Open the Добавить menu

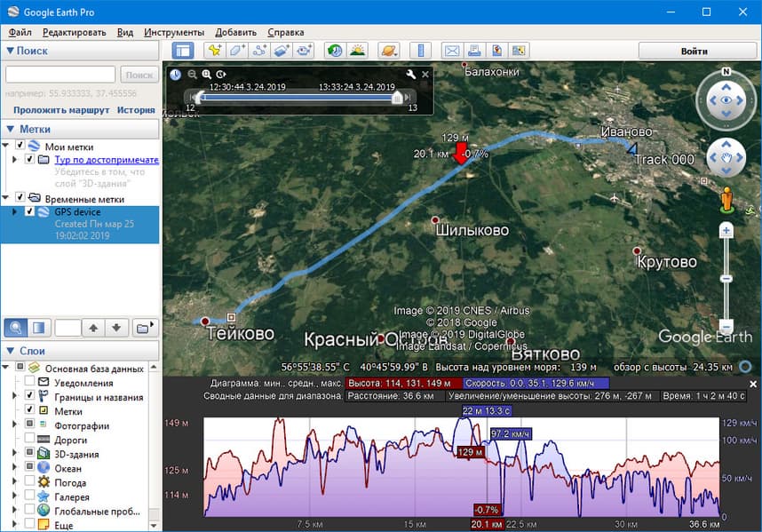[x=235, y=32]
